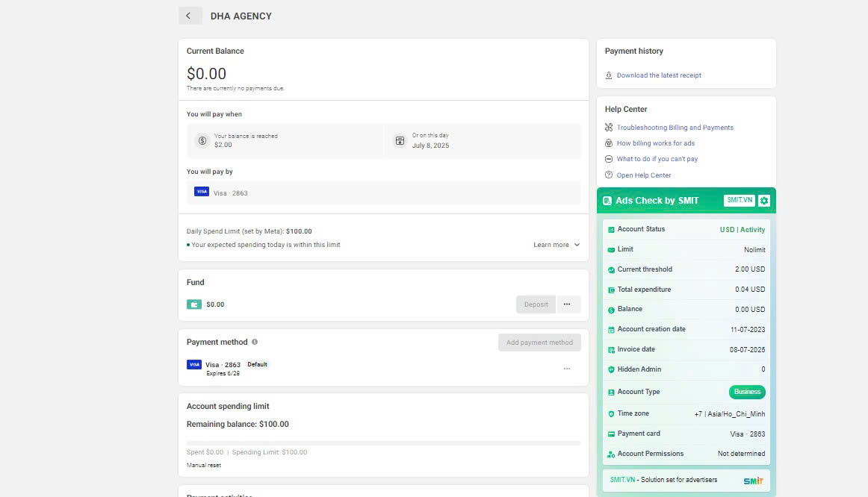Screen dimensions: 868x497
Task: Click the Invoice date row icon
Action: [x=611, y=350]
